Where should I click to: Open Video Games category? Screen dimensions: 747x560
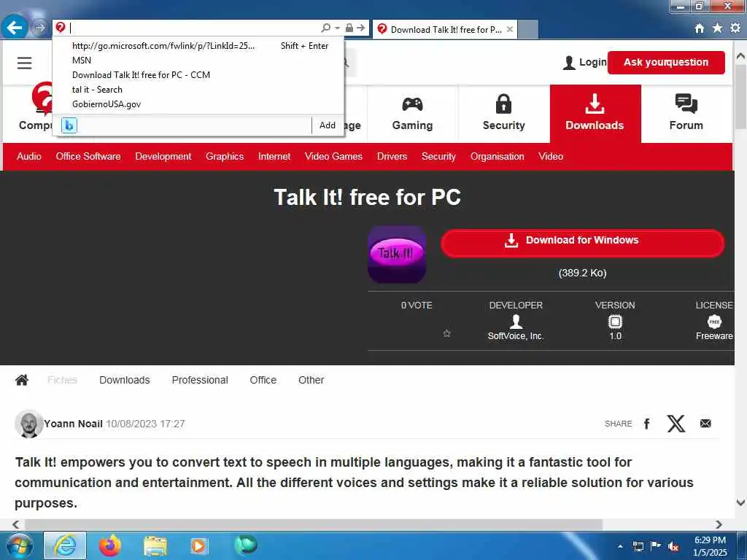(333, 156)
